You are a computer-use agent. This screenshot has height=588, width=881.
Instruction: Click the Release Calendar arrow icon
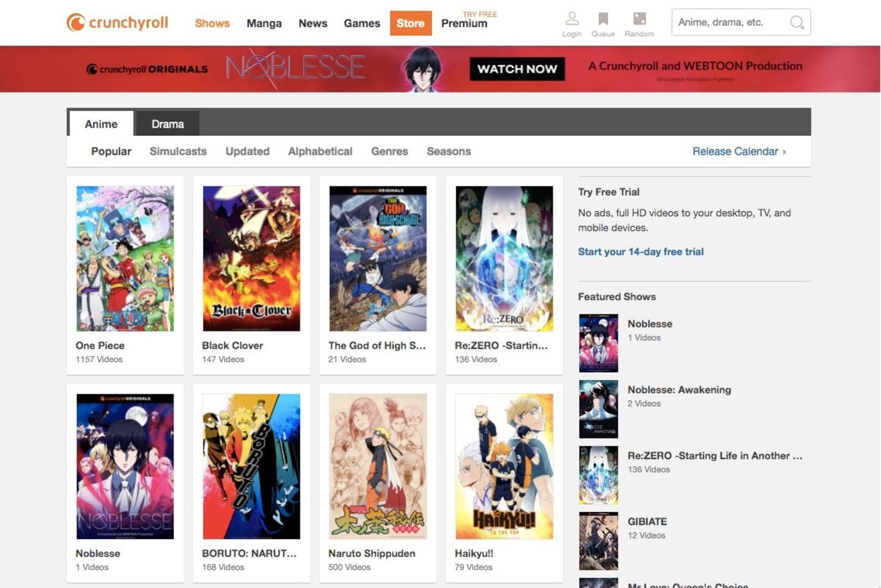point(784,152)
